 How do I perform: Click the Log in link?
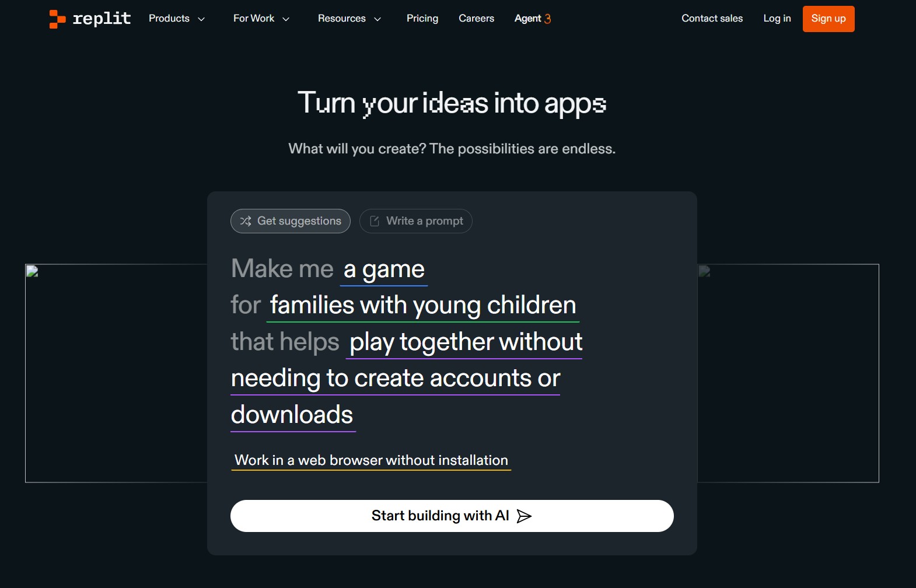point(777,19)
